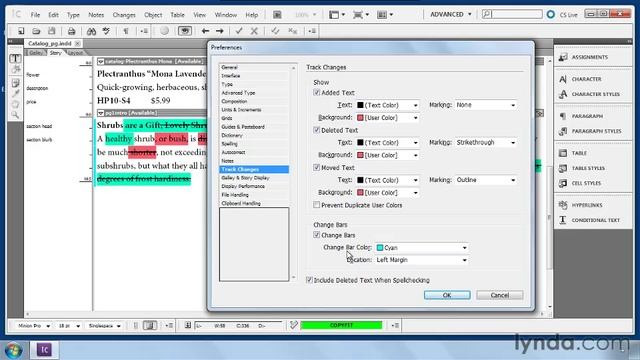
Task: Click the Check Spelling icon
Action: [x=106, y=31]
